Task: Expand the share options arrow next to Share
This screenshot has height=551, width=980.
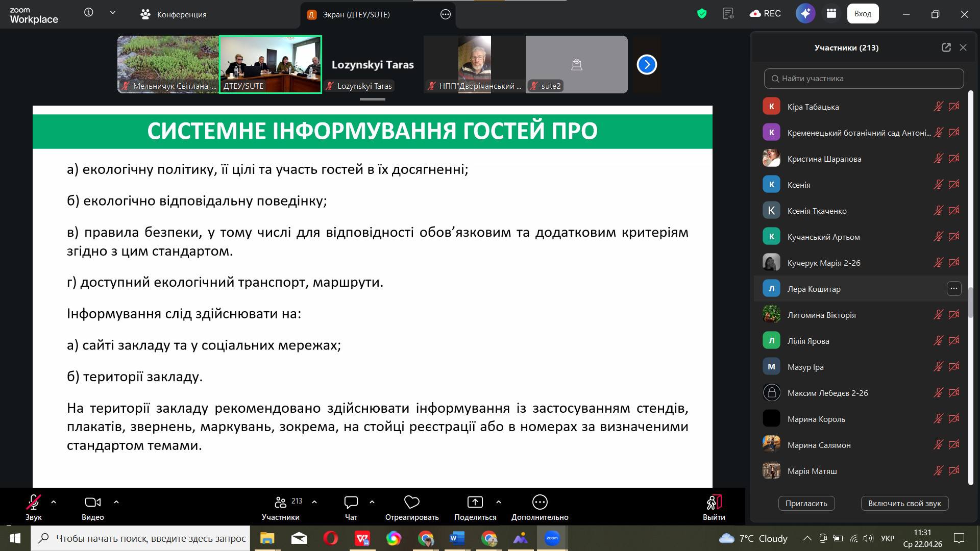Action: point(499,502)
